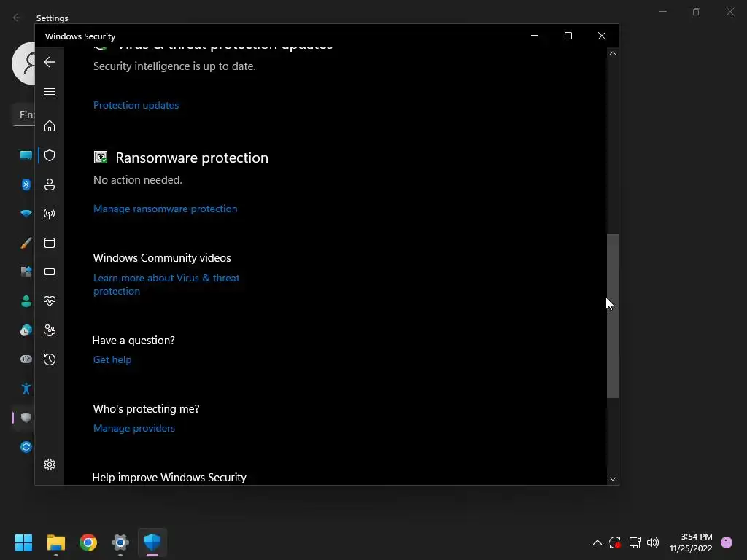747x560 pixels.
Task: Open App & browser control
Action: pyautogui.click(x=50, y=243)
